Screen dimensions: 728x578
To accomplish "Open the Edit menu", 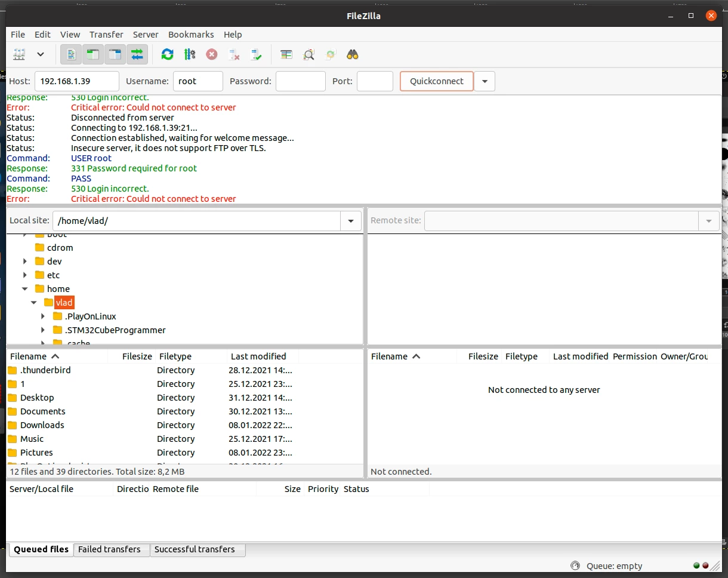I will [42, 35].
